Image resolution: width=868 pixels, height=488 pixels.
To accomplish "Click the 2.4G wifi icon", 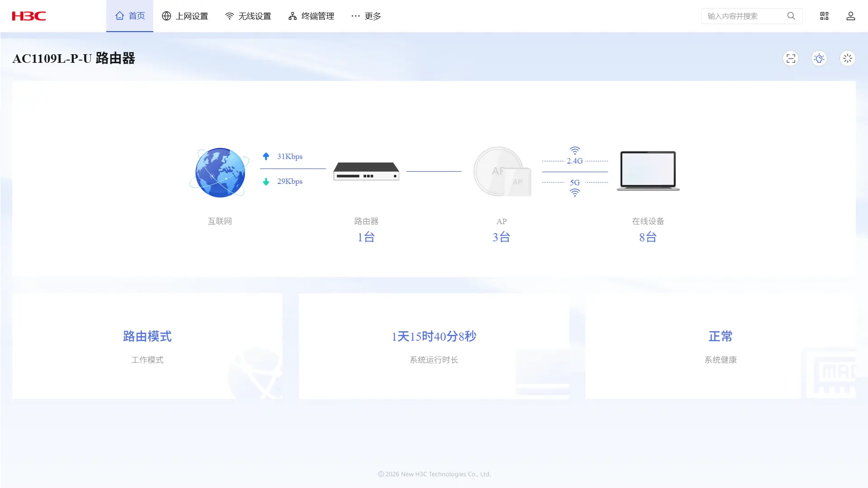I will (x=575, y=150).
